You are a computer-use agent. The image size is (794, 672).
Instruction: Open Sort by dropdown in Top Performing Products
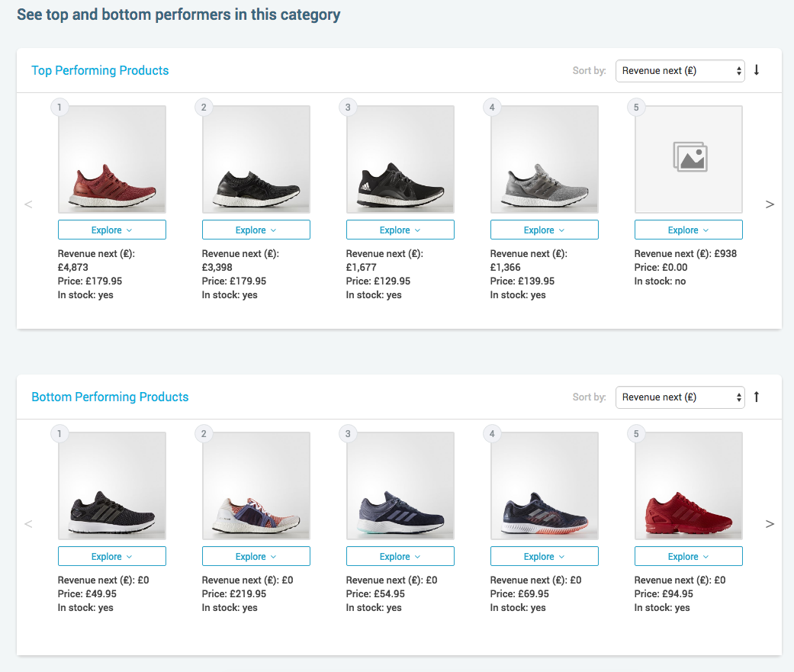[680, 71]
